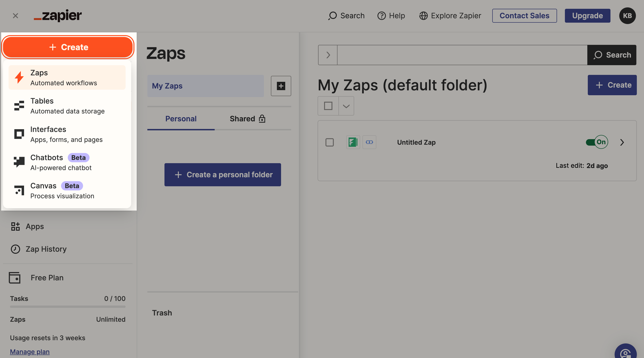The height and width of the screenshot is (358, 644).
Task: Click the Interfaces icon in menu
Action: (19, 134)
